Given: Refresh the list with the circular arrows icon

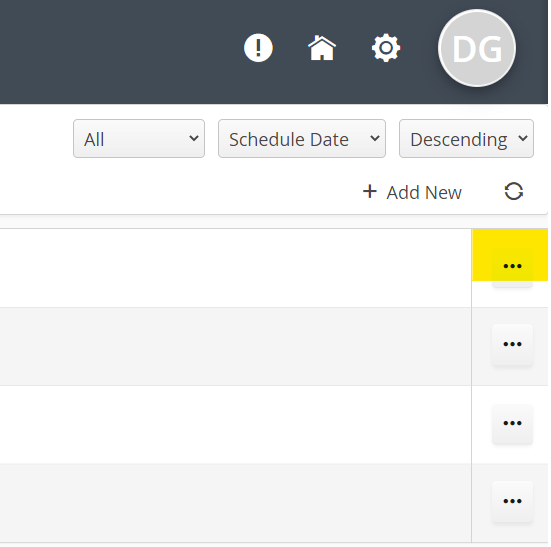Looking at the screenshot, I should [x=514, y=191].
